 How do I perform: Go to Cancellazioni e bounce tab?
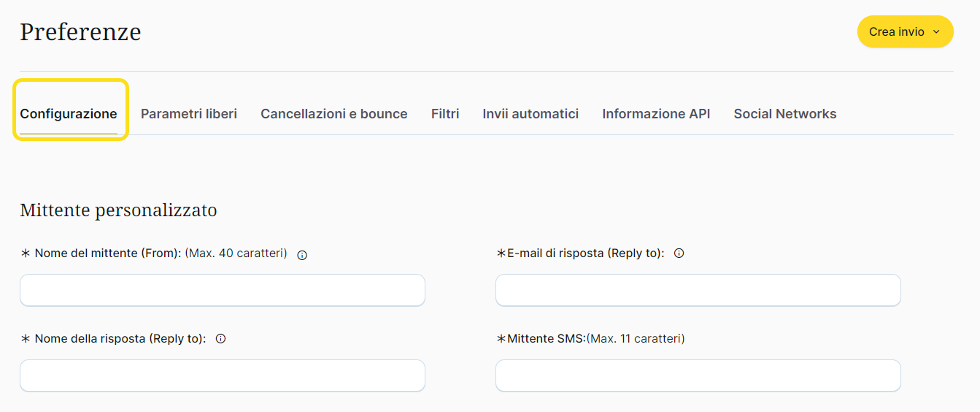[x=334, y=114]
